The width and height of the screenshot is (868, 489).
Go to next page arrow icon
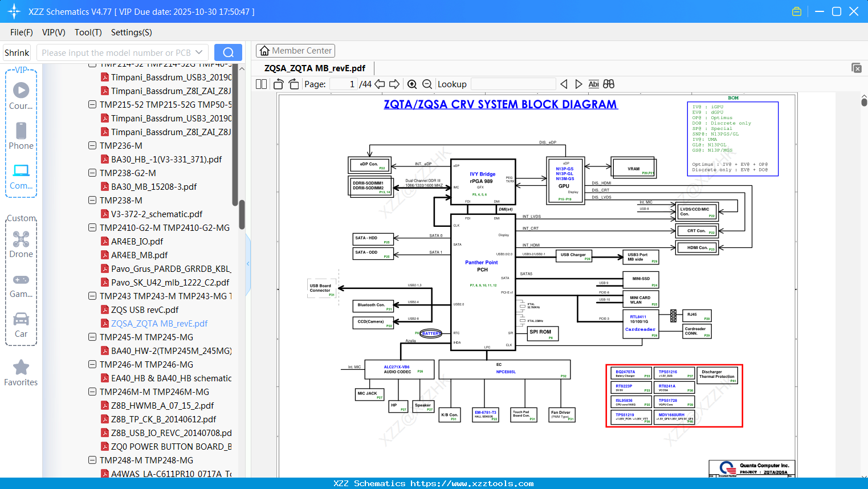pos(394,84)
